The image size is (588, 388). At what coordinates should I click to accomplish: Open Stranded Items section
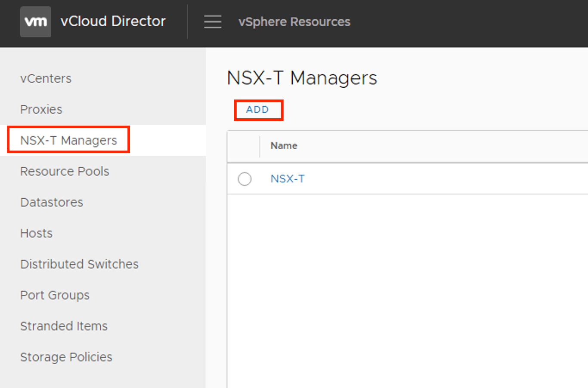pos(64,326)
